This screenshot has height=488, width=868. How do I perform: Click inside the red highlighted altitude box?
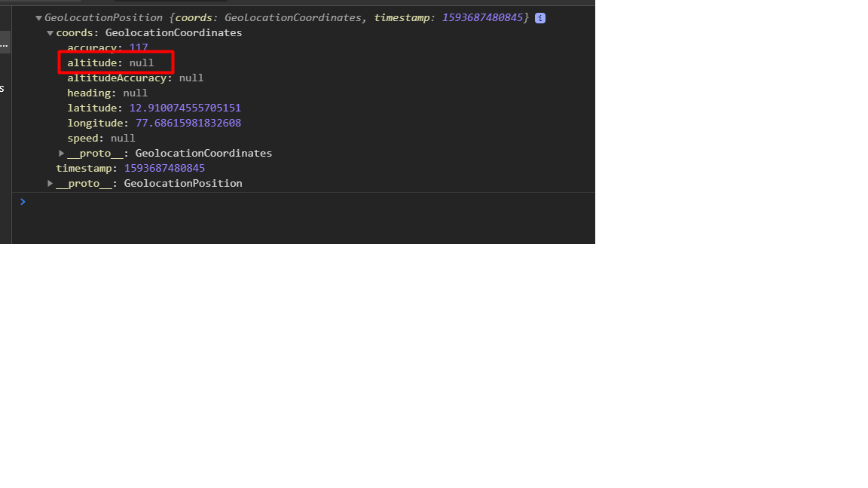click(115, 63)
